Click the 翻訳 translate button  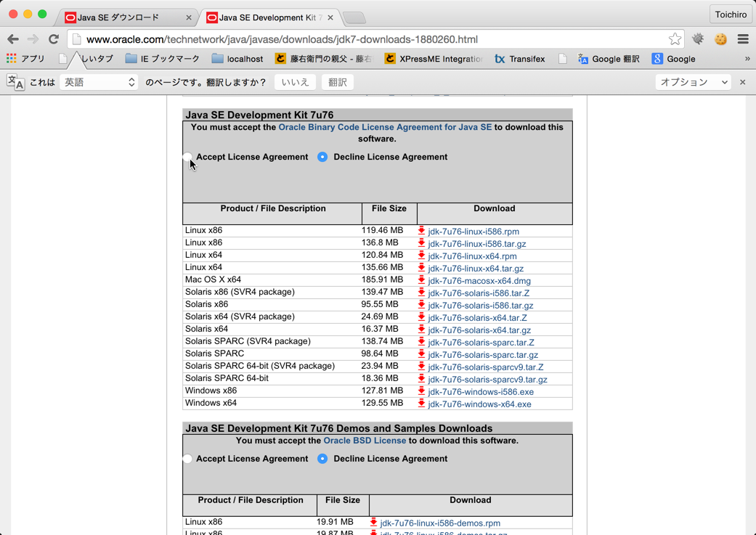tap(338, 83)
